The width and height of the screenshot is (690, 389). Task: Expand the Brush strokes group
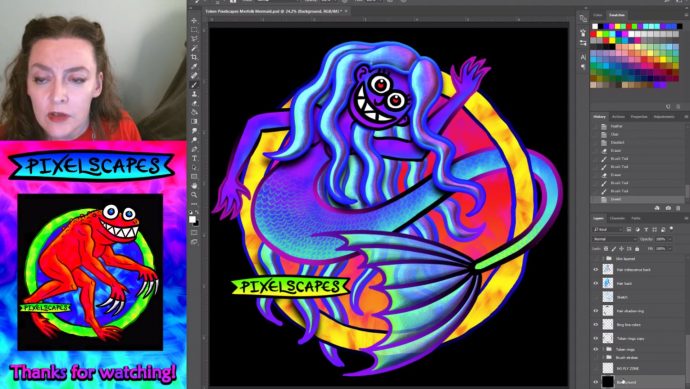(x=603, y=357)
